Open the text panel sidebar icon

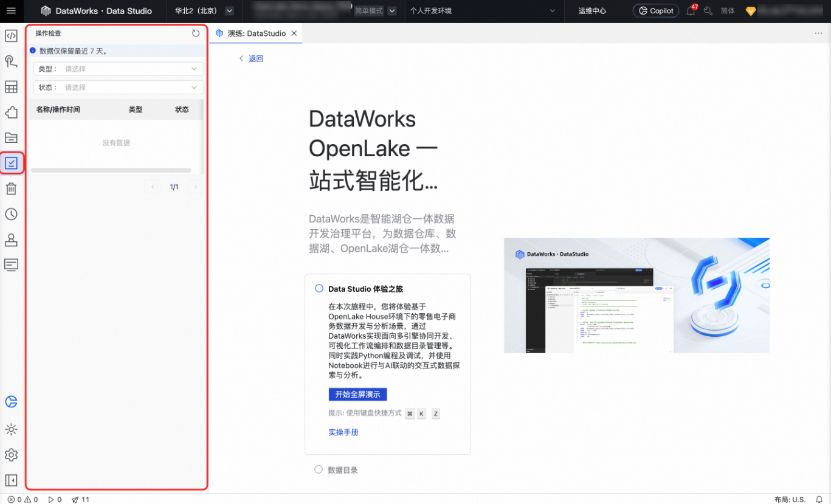pyautogui.click(x=11, y=264)
